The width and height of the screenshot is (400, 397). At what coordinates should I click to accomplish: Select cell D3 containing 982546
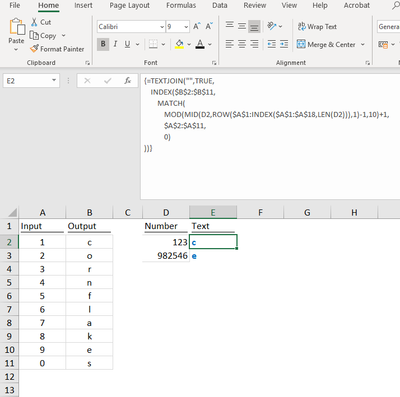[x=166, y=256]
